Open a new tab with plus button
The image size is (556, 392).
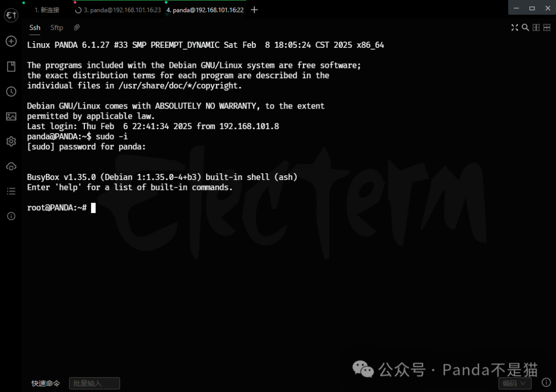tap(254, 10)
